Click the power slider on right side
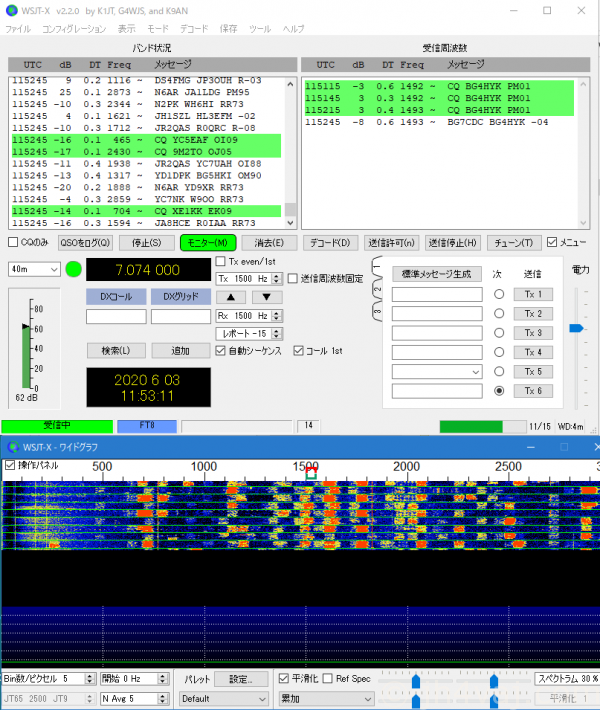 pyautogui.click(x=575, y=327)
